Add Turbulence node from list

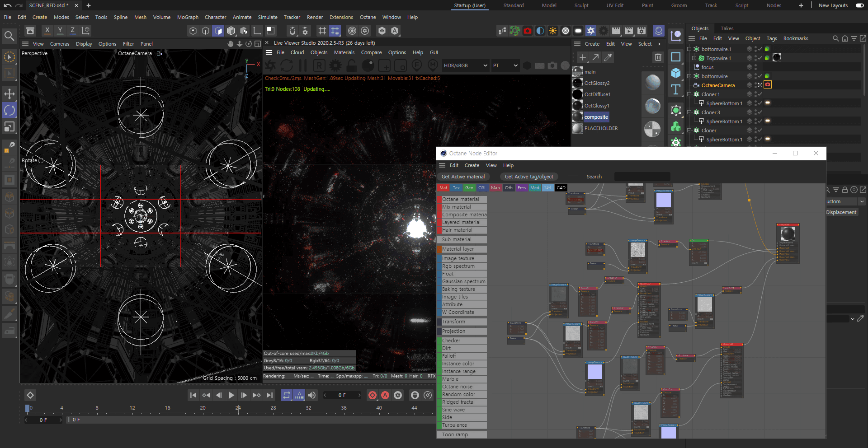[x=462, y=425]
